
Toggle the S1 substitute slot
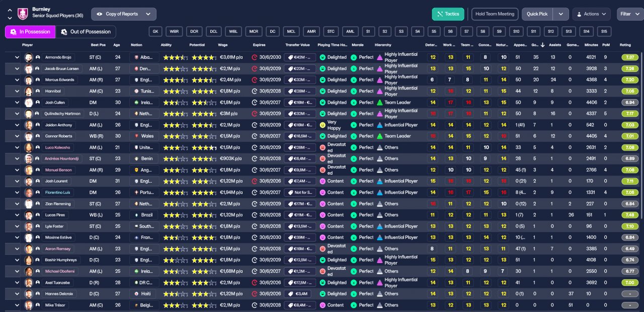368,31
